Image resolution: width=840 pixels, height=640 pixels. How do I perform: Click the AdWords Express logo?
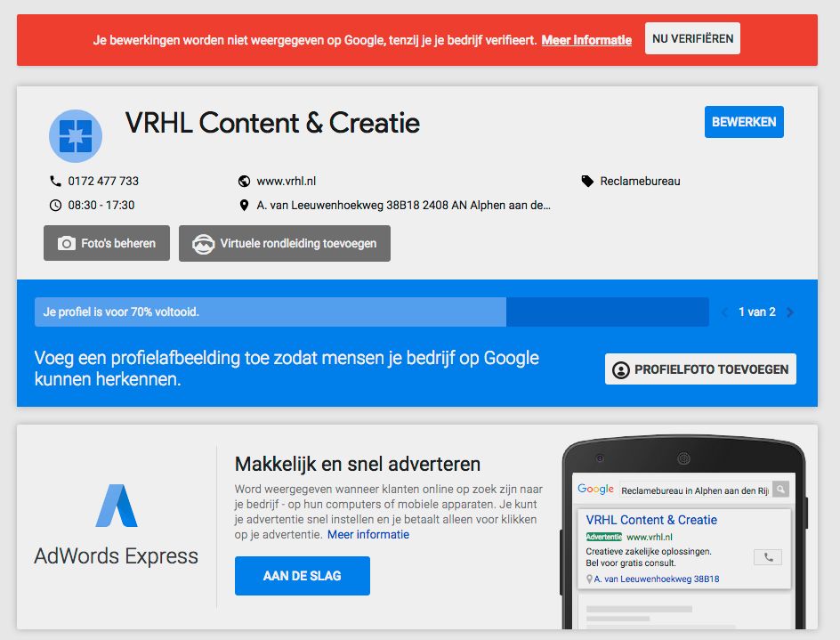pos(117,506)
